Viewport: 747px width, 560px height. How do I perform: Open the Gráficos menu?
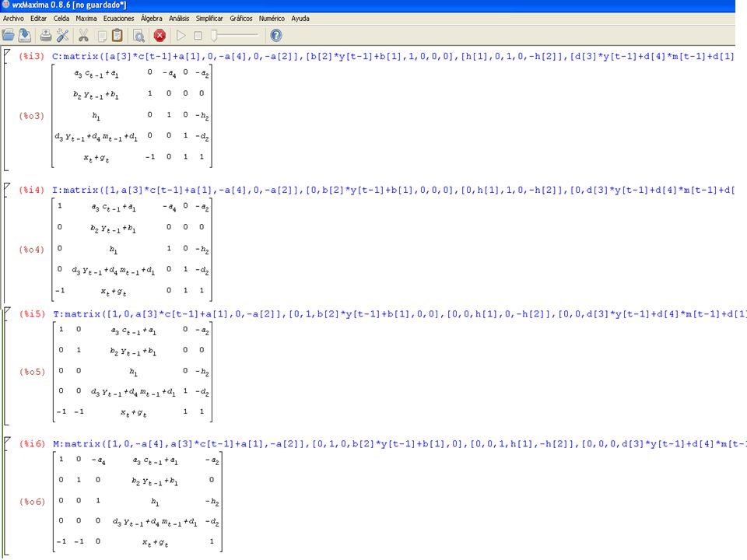(241, 19)
